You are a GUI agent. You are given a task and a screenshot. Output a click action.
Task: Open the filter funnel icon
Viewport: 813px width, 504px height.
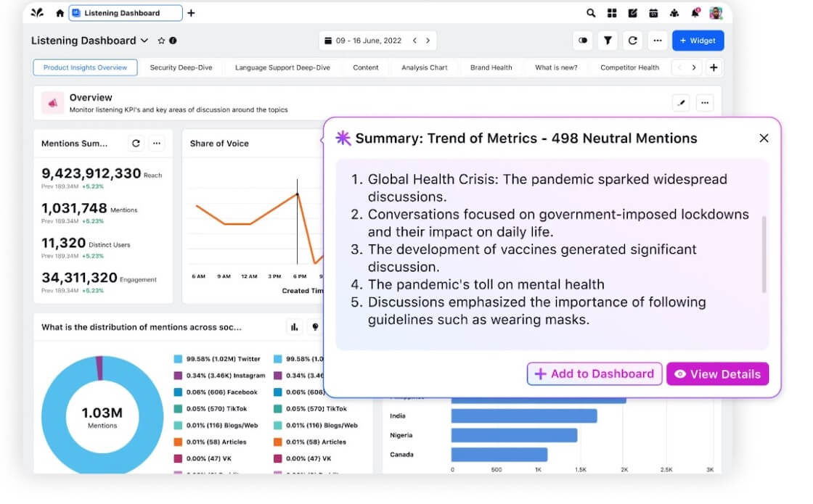click(608, 41)
